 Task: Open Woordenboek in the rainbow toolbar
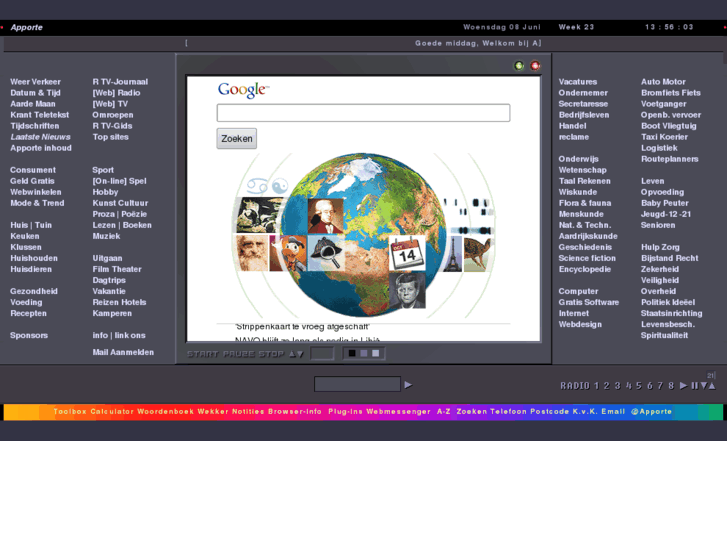click(166, 411)
